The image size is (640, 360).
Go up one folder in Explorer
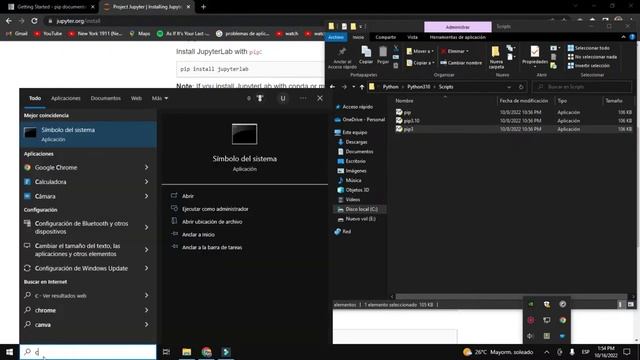click(362, 87)
